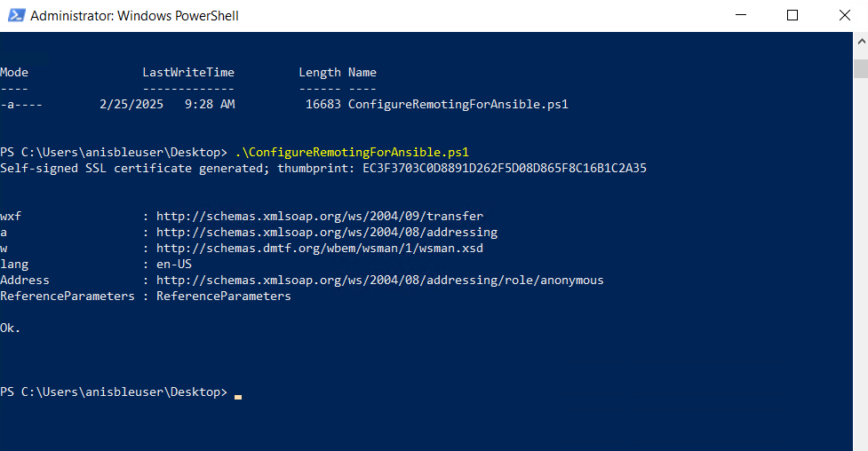Click the Length column header
This screenshot has width=868, height=451.
coord(320,73)
